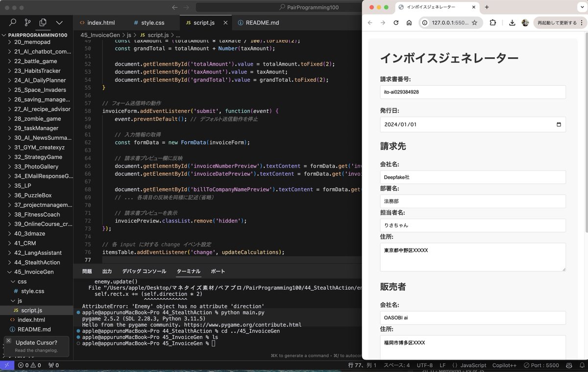588x372 pixels.
Task: Expand the sidebar views chevron dropdown
Action: (59, 23)
